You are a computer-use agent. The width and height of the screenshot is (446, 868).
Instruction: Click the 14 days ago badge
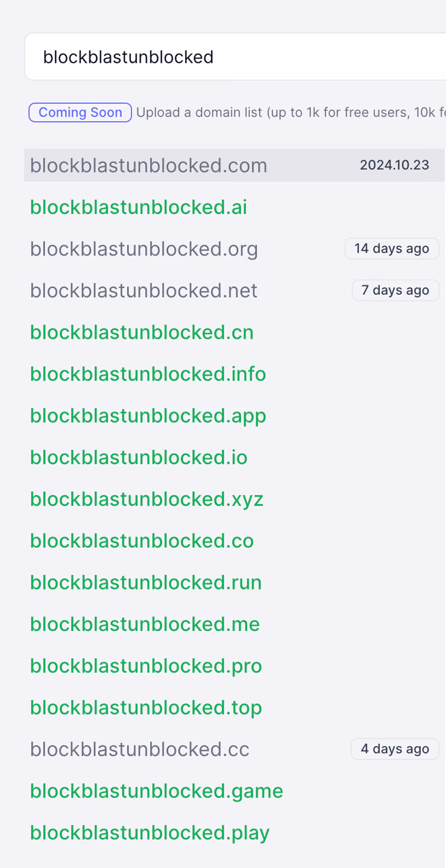pos(392,248)
